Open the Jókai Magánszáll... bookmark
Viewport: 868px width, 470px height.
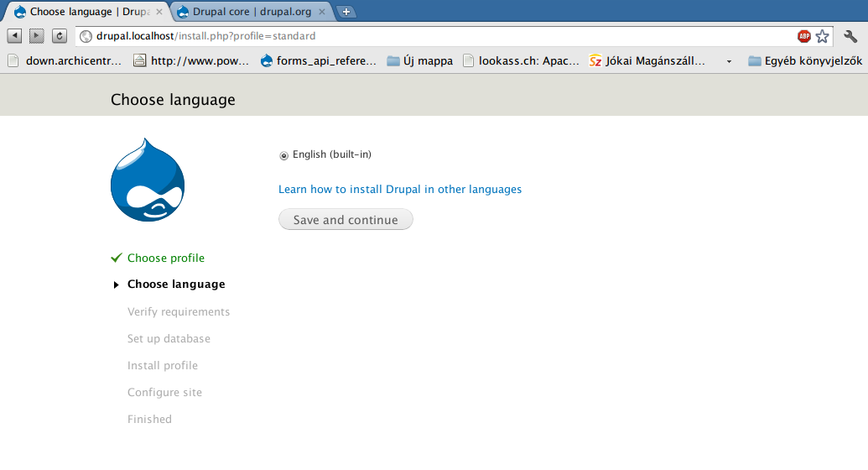pyautogui.click(x=647, y=61)
